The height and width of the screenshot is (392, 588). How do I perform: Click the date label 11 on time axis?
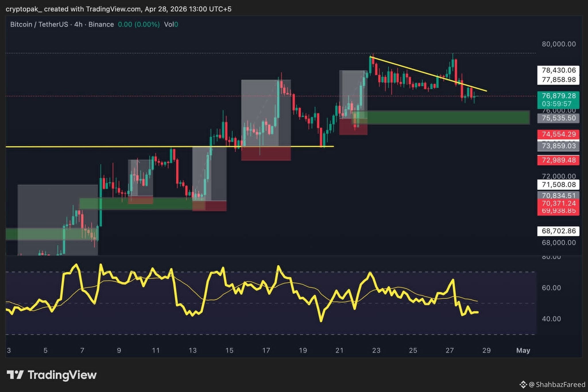coord(156,350)
